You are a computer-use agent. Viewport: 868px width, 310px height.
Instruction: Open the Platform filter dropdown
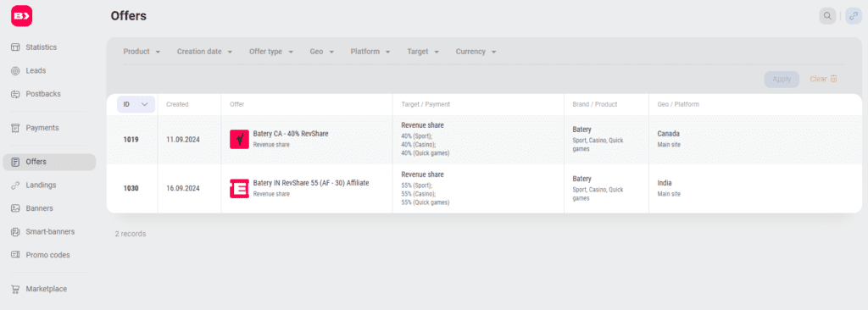370,52
